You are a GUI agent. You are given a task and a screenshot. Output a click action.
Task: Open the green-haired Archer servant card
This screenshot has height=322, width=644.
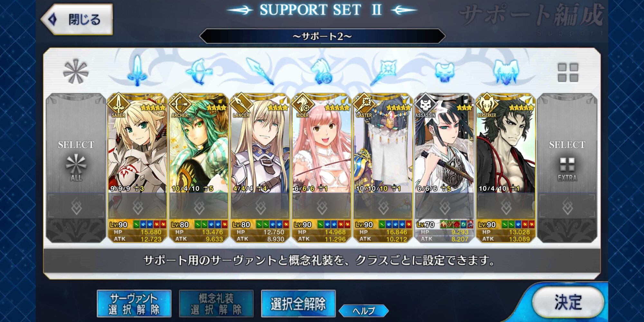199,168
